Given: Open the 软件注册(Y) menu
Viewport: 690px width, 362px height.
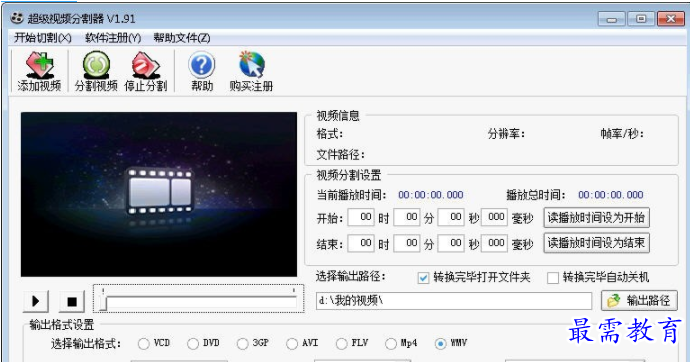Looking at the screenshot, I should (x=113, y=38).
